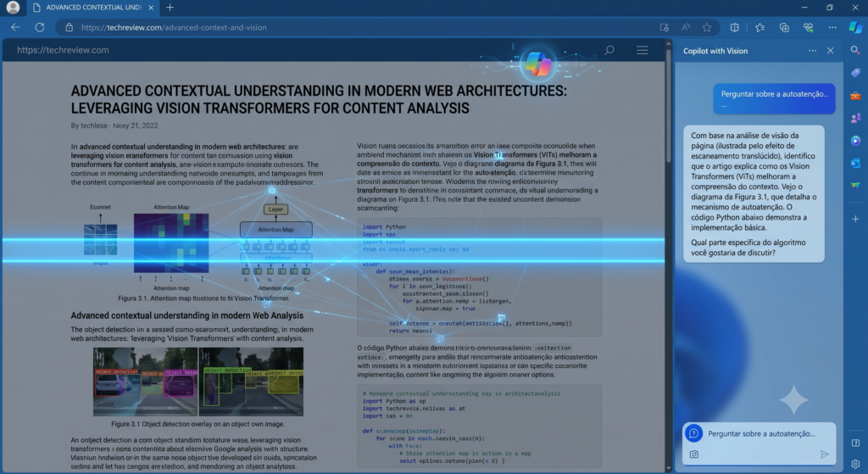
Task: Toggle the Copilot icon in the toolbar
Action: click(855, 27)
